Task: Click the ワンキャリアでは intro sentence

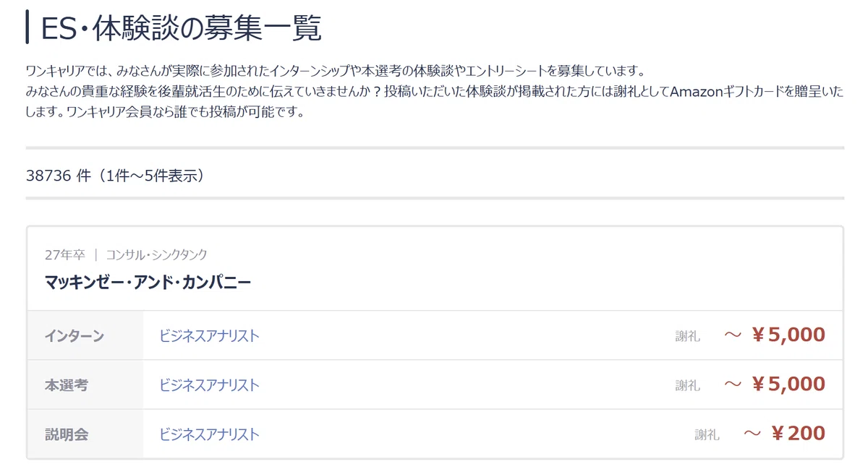Action: pos(335,71)
